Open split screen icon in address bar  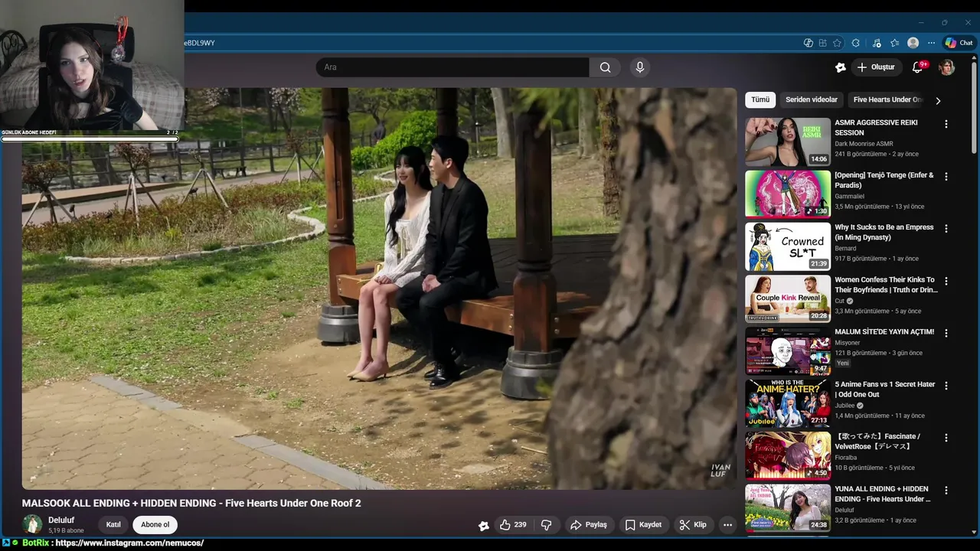(822, 43)
